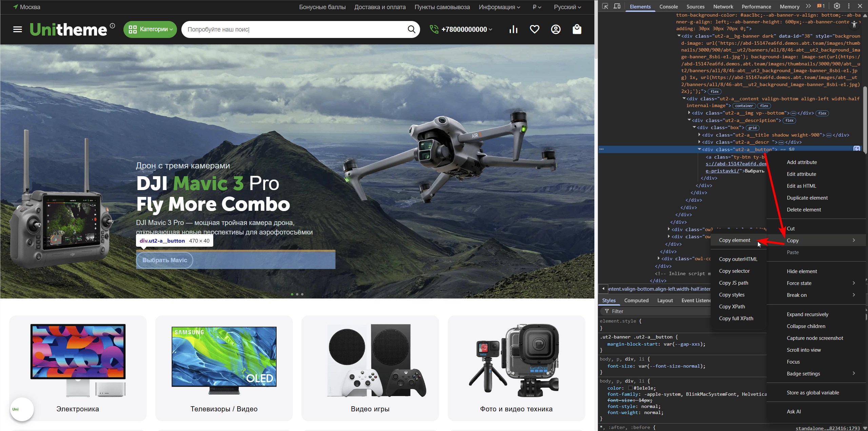The height and width of the screenshot is (431, 868).
Task: Toggle the flex badge on ut2-a__description div
Action: pos(789,120)
